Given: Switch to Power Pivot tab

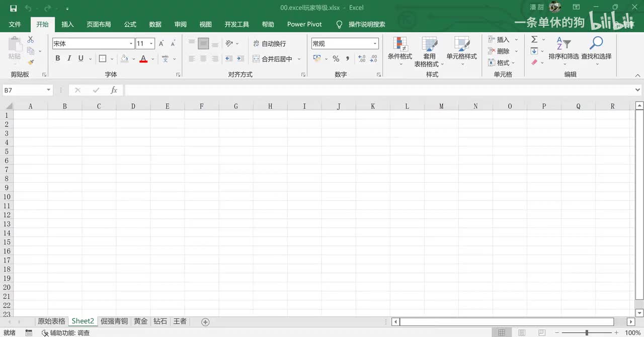Looking at the screenshot, I should (x=304, y=24).
